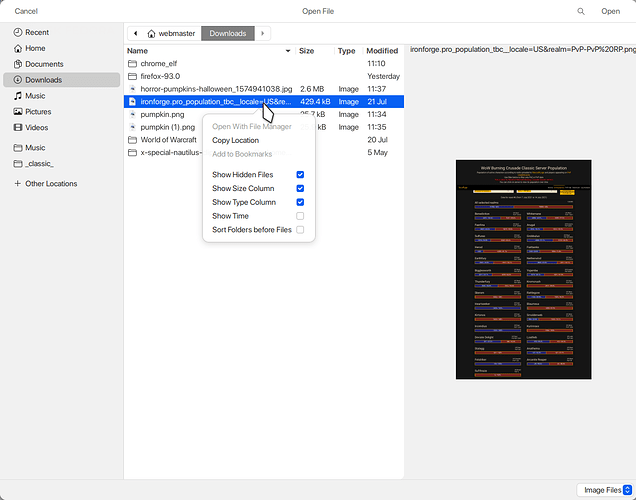
Task: Uncheck Show Size Column
Action: click(300, 188)
